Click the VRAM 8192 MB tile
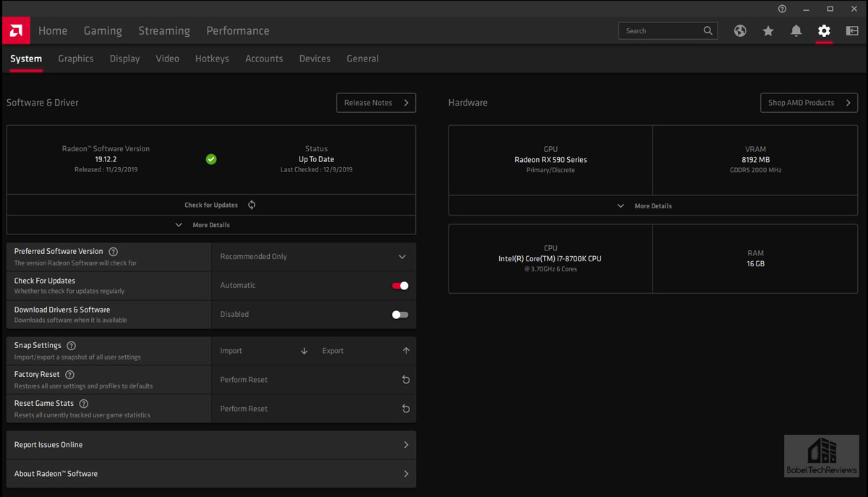This screenshot has height=497, width=868. (755, 160)
